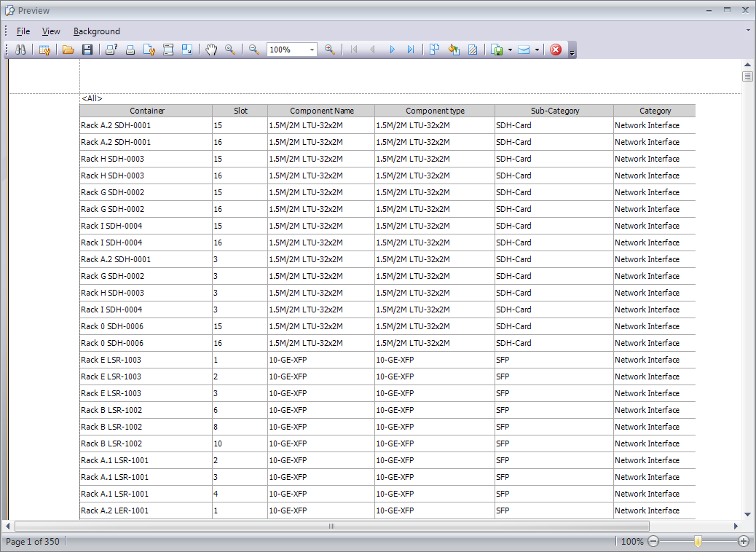Click the Send via E-Mail envelope icon
This screenshot has height=552, width=756.
pos(524,50)
